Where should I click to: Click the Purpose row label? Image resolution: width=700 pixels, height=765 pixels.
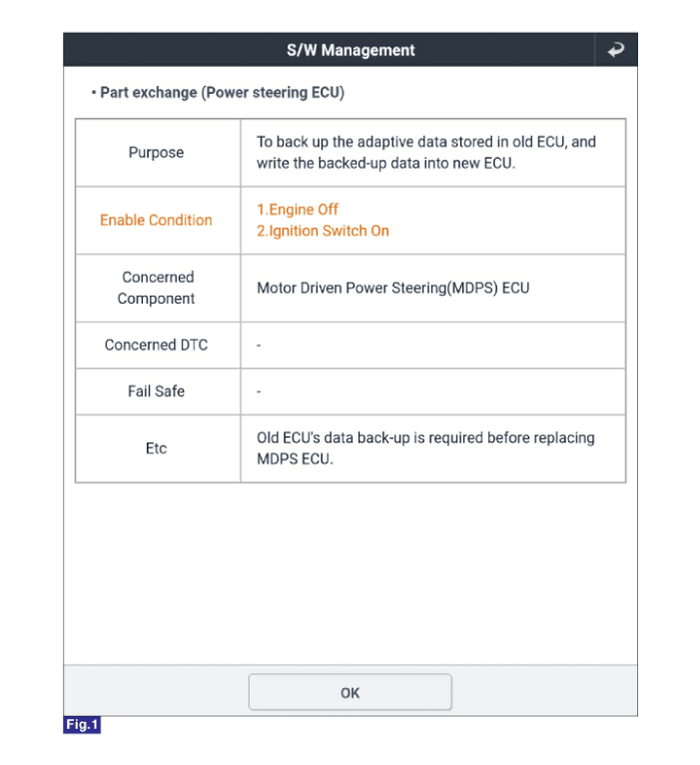(156, 153)
